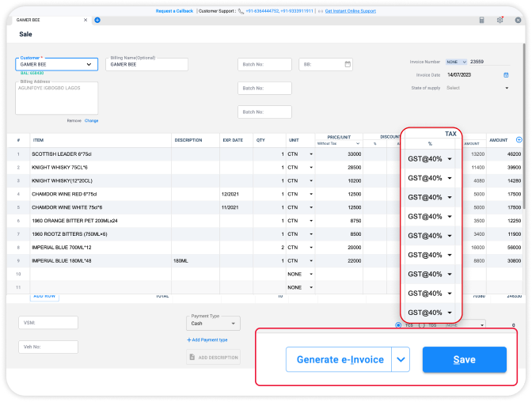Screen dimensions: 532x402
Task: Select the TDS radio button
Action: (422, 324)
